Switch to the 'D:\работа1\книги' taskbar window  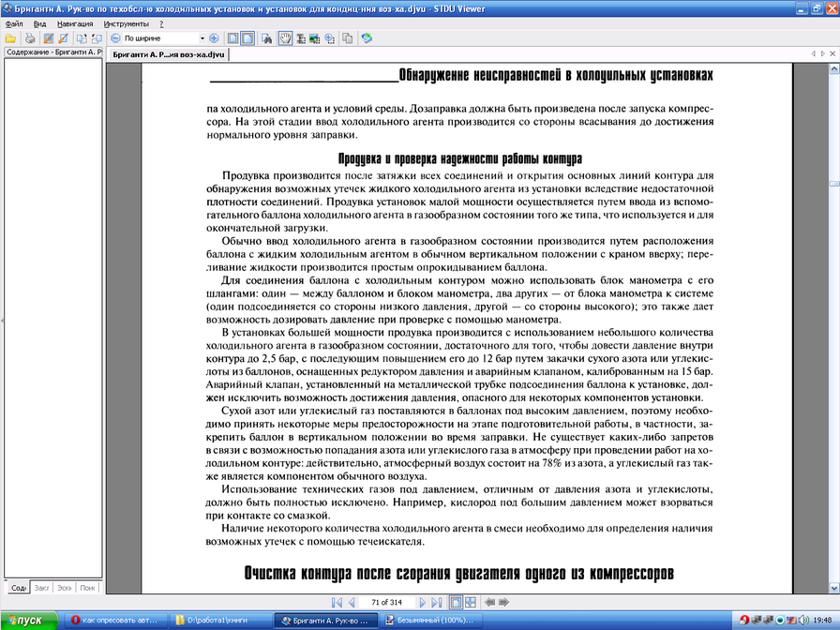click(x=222, y=621)
